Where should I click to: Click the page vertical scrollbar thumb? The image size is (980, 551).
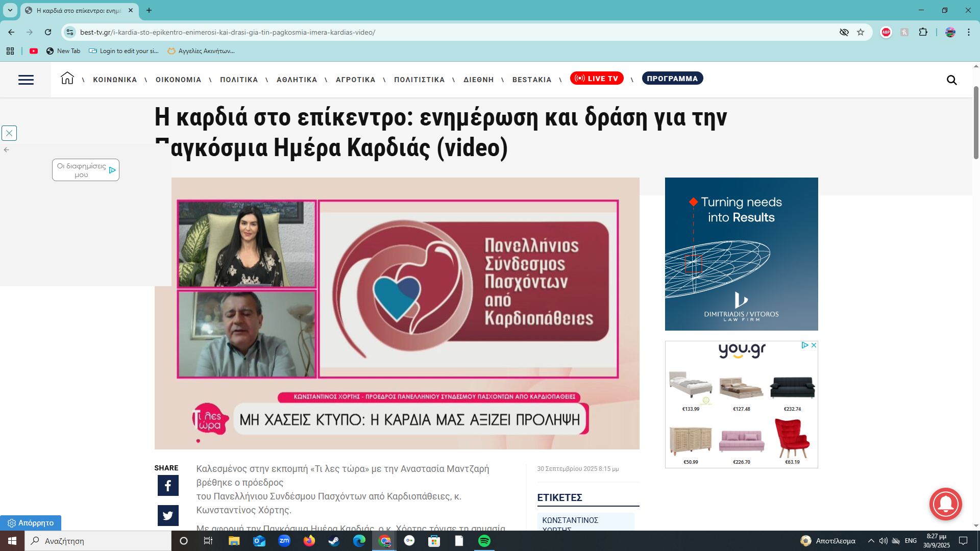(976, 122)
